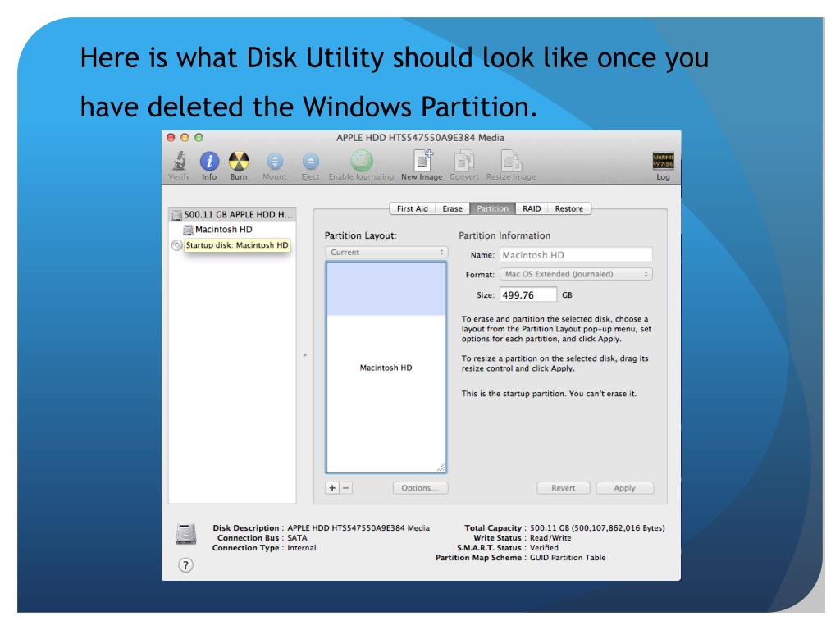Click 'GUID Partition Table' scheme text
The height and width of the screenshot is (630, 840).
[x=568, y=558]
